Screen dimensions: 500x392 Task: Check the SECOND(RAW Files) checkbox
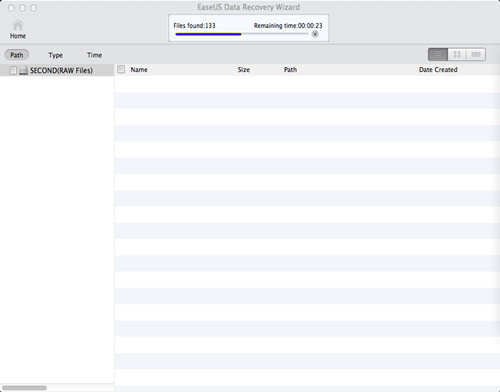click(13, 70)
